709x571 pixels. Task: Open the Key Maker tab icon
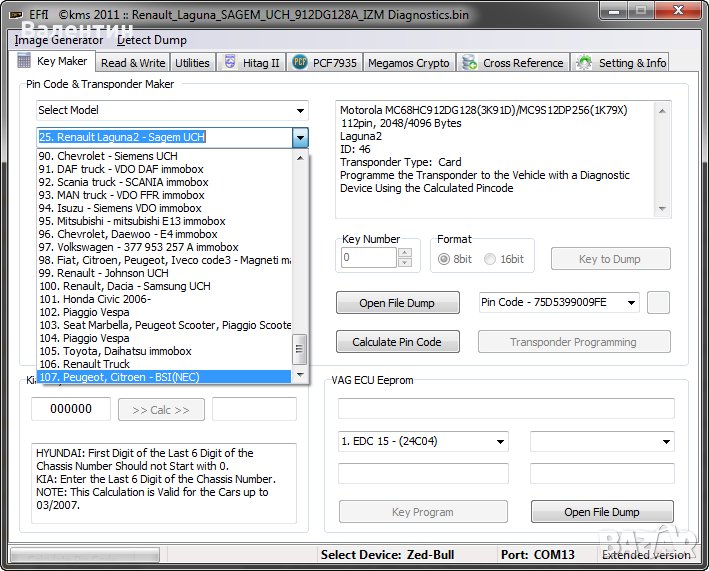click(26, 62)
